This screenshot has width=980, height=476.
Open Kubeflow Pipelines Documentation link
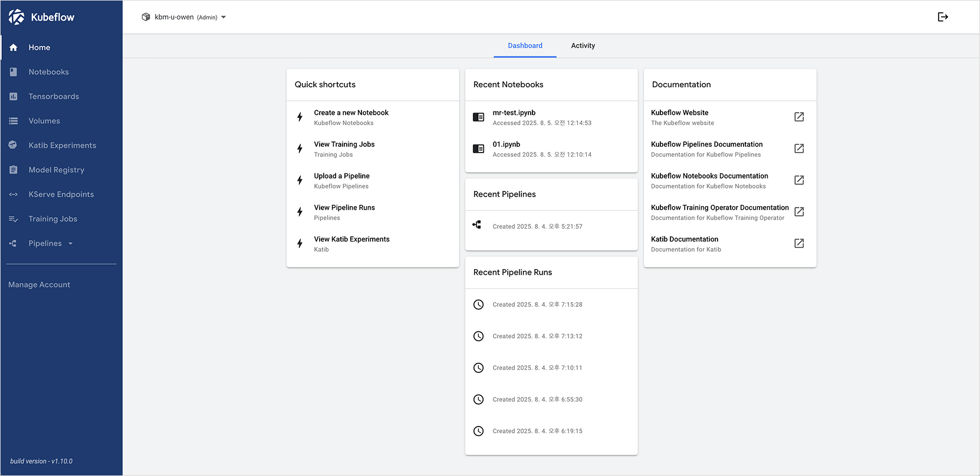pos(730,149)
